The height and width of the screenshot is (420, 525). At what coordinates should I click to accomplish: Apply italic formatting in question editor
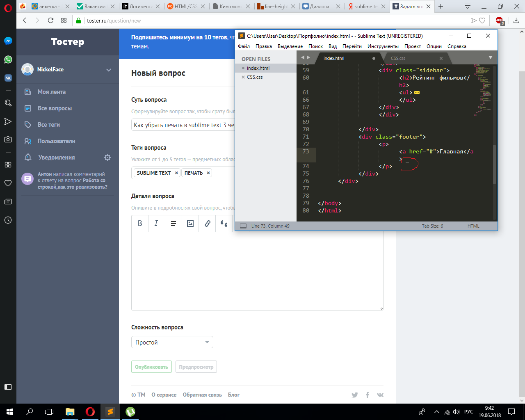coord(156,224)
